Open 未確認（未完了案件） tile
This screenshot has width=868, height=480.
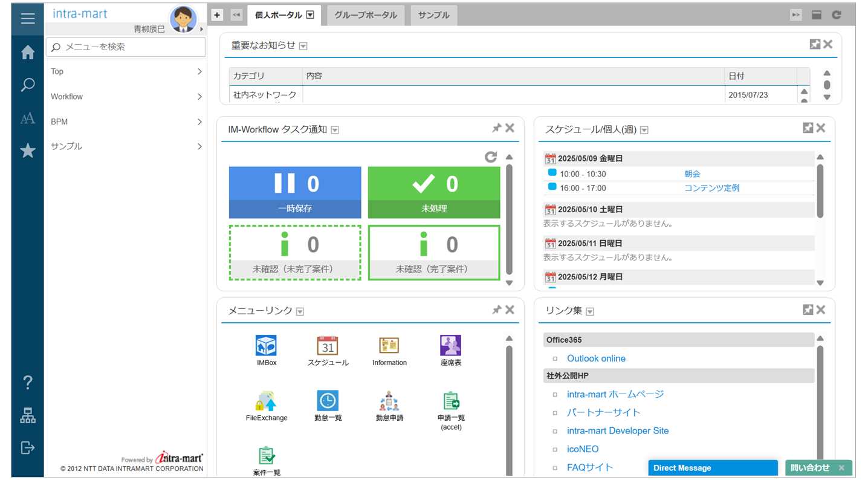[295, 253]
